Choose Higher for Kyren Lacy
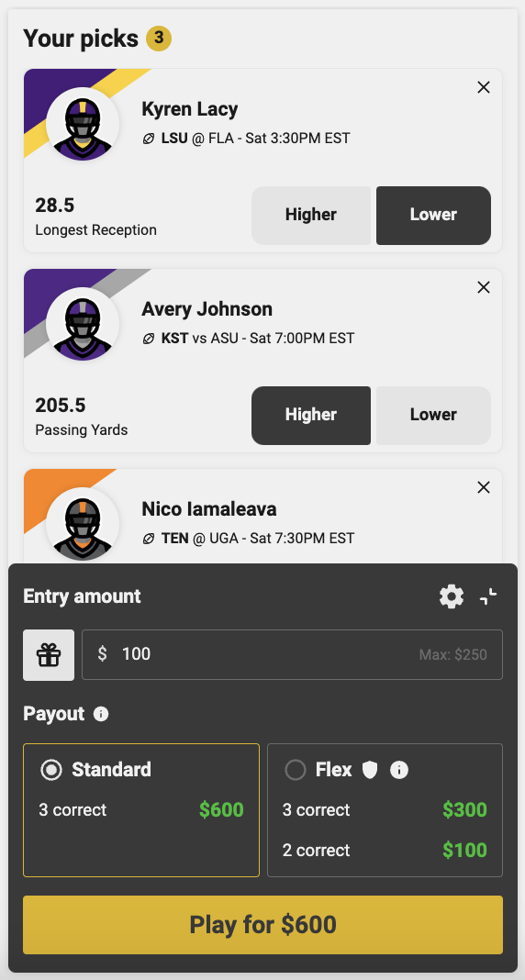This screenshot has width=525, height=980. pos(311,215)
